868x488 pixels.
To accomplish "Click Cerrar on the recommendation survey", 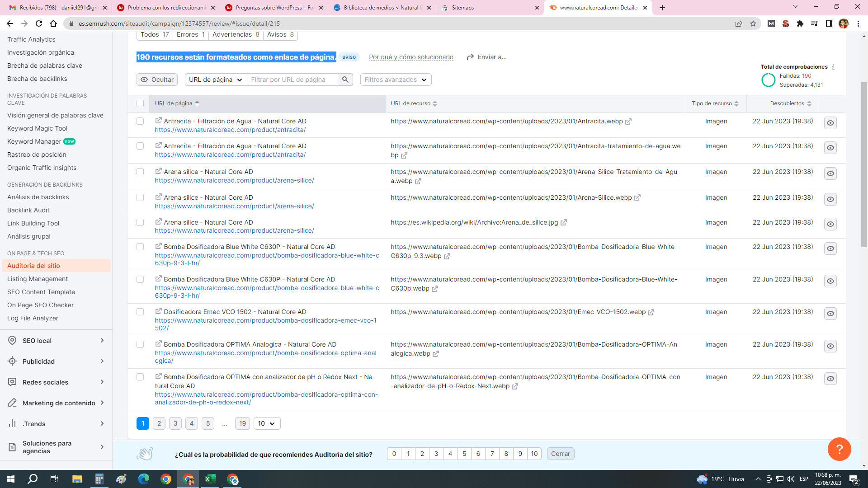I will coord(561,454).
